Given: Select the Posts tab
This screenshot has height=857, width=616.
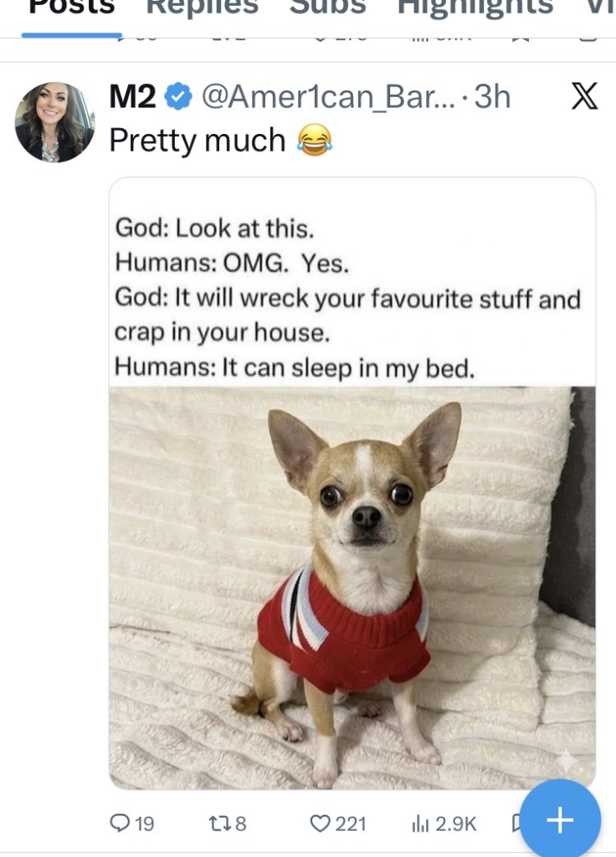Looking at the screenshot, I should pos(72,7).
